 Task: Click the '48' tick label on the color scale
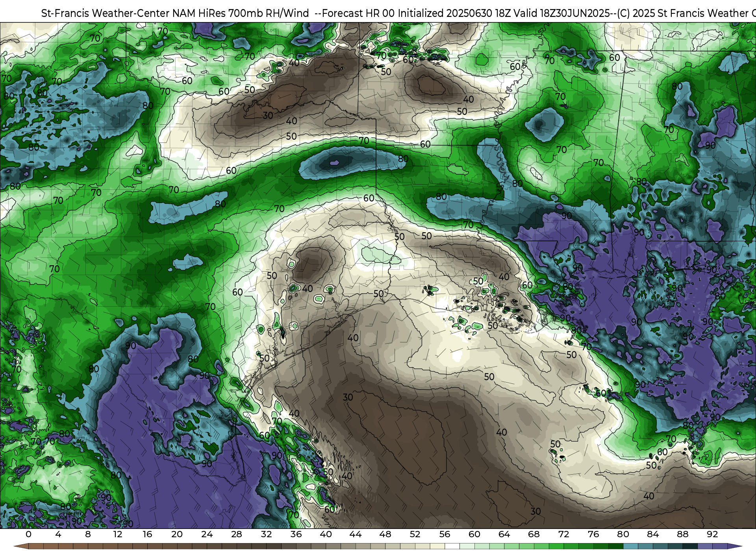coord(385,534)
